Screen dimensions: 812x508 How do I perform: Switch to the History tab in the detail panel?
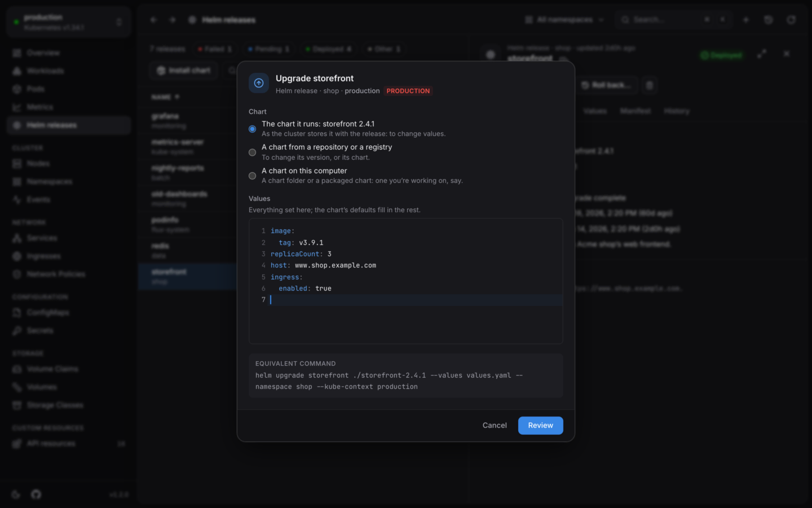[677, 111]
